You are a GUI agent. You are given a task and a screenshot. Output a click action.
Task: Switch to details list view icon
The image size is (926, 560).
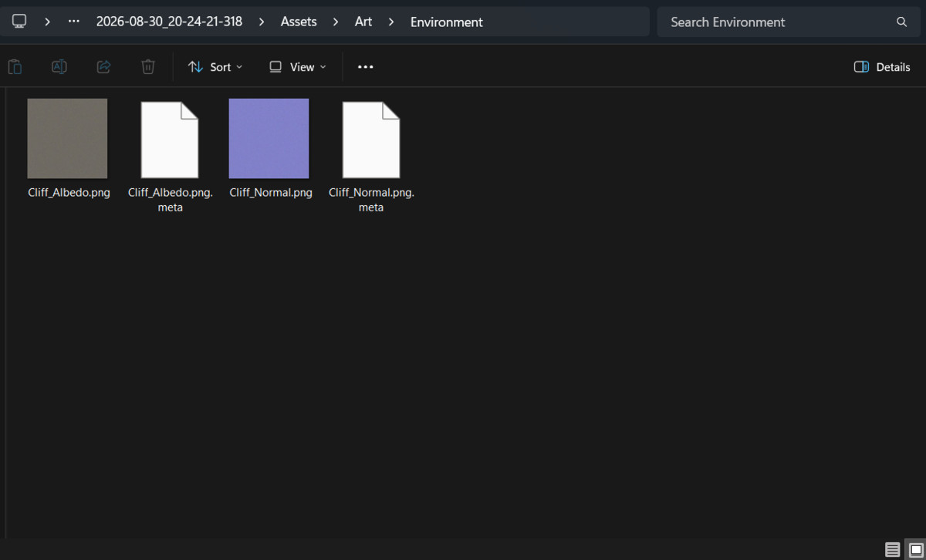[893, 550]
